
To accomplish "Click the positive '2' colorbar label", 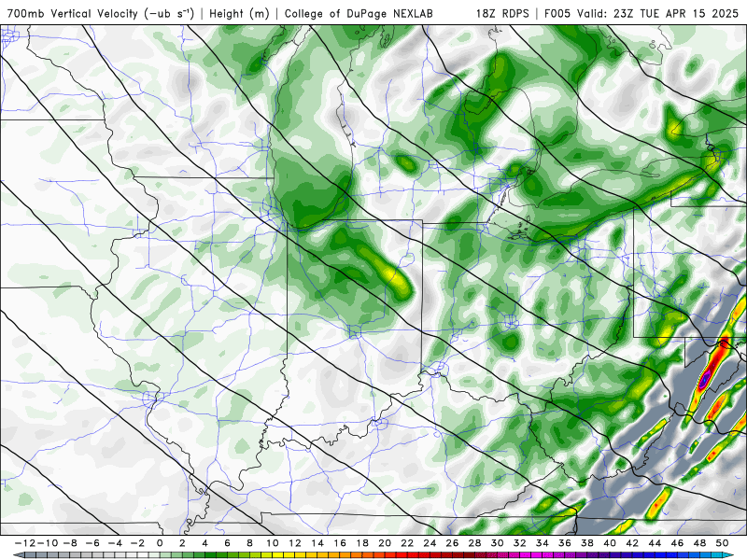I will tap(182, 543).
